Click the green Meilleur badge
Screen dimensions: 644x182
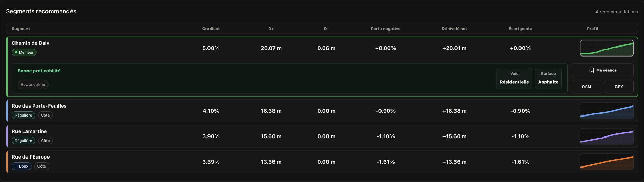pos(24,52)
